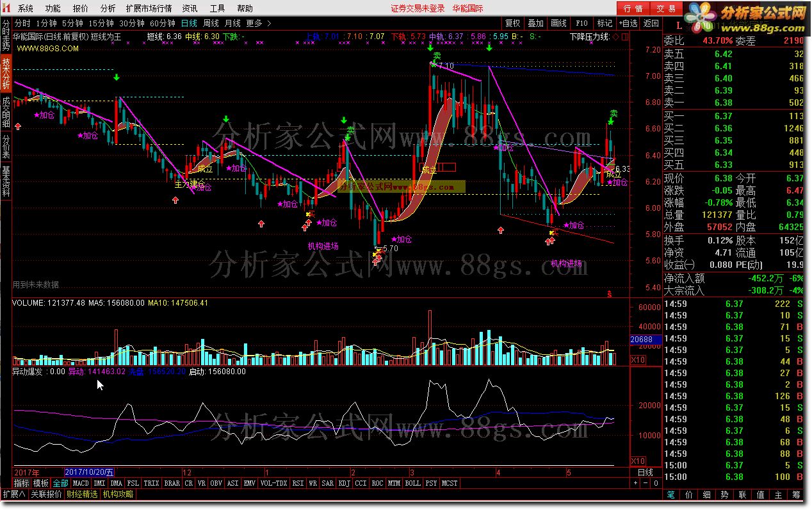Viewport: 812px width, 510px height.
Task: Click the 返回 button
Action: click(651, 23)
